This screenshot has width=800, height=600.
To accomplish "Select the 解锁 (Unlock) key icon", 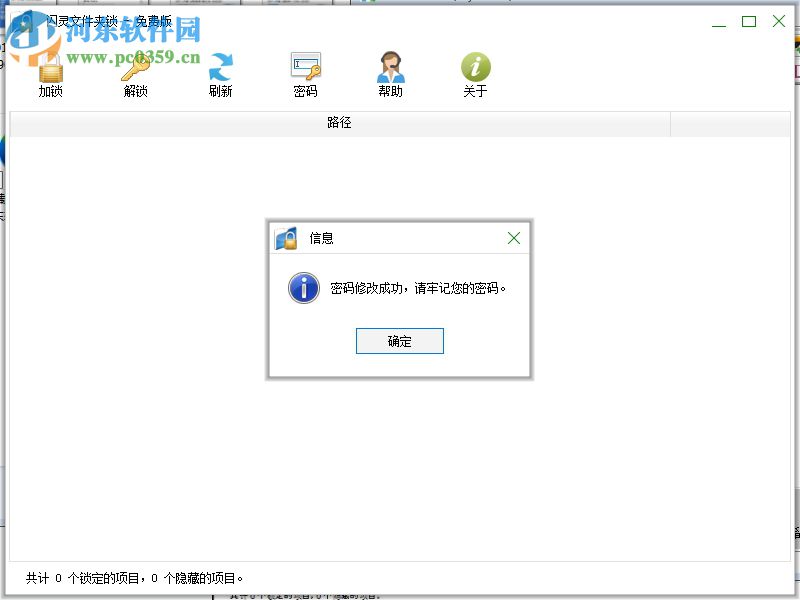I will tap(135, 70).
